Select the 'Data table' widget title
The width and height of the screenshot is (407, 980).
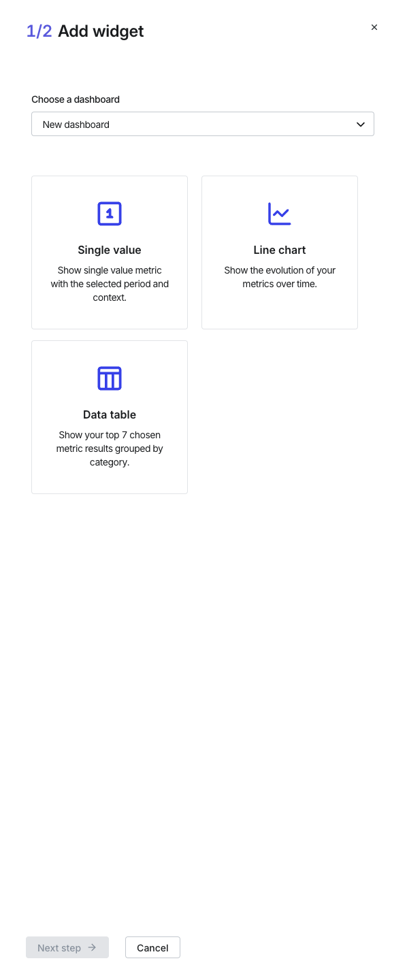pos(110,414)
